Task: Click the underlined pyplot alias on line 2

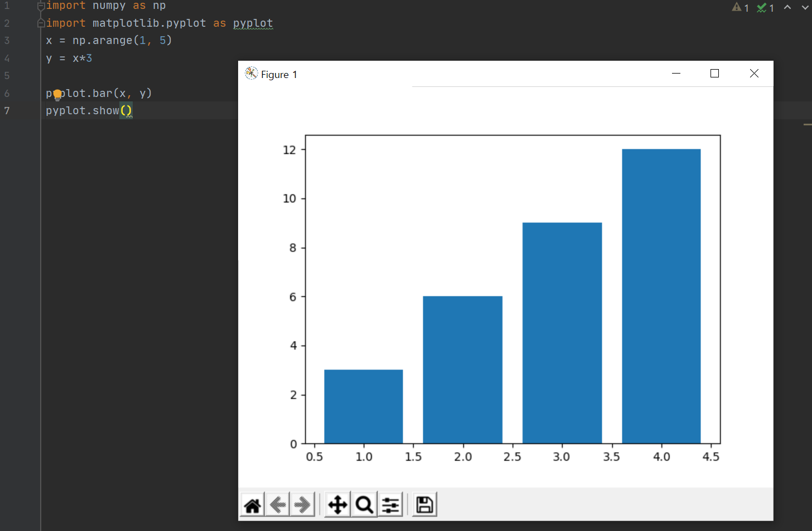Action: 253,23
